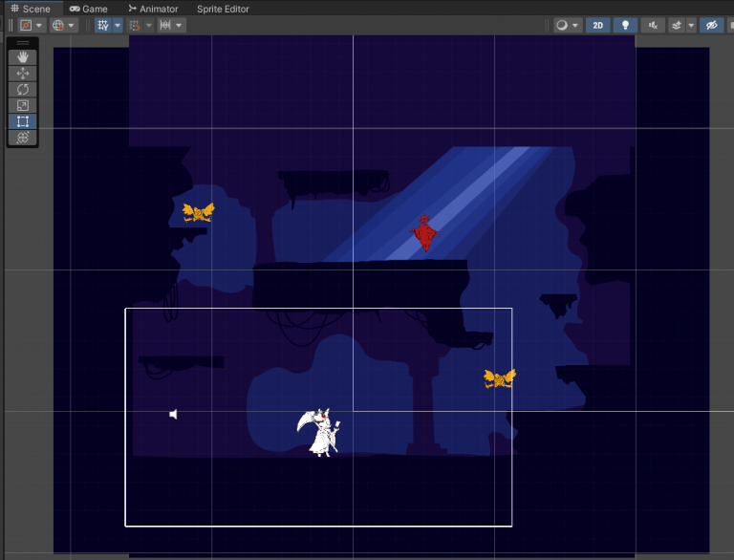Image resolution: width=734 pixels, height=560 pixels.
Task: Select the Transform tool
Action: coord(23,138)
